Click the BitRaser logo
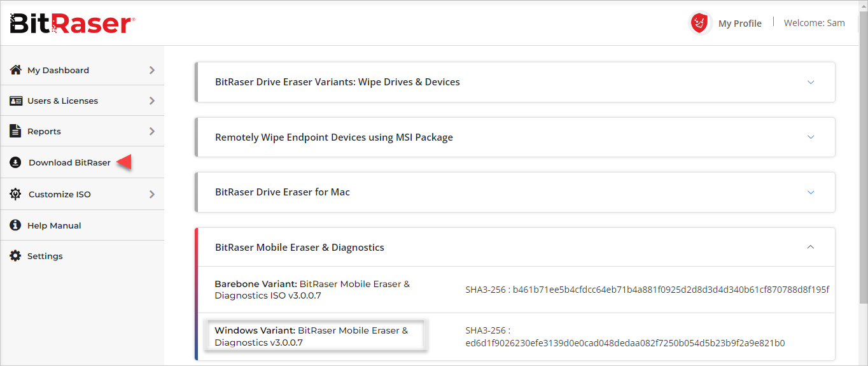The width and height of the screenshot is (868, 366). coord(72,24)
